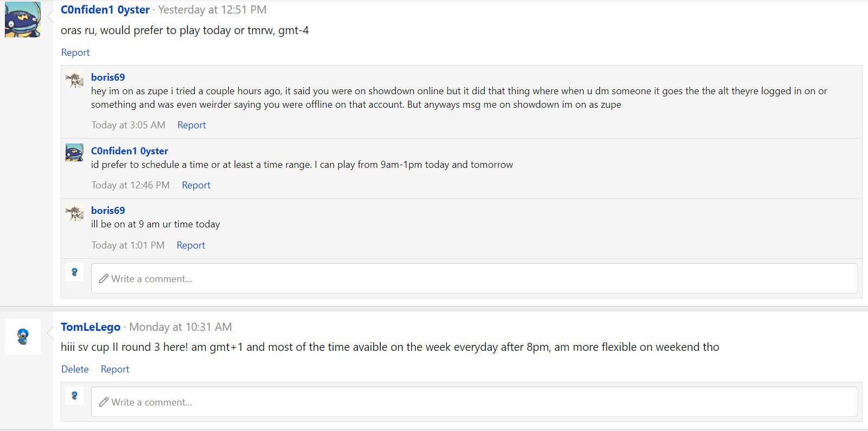868x431 pixels.
Task: Delete TomLeLego's profile post
Action: point(75,369)
